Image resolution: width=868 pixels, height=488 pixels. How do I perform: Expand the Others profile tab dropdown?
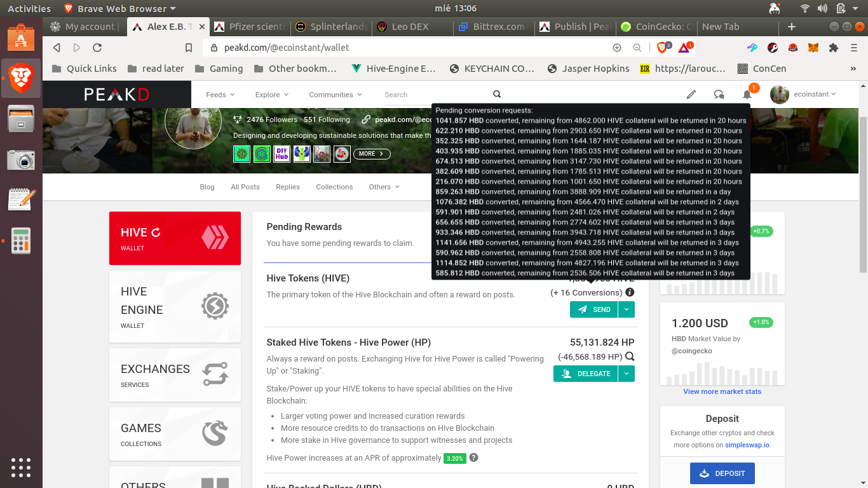384,187
